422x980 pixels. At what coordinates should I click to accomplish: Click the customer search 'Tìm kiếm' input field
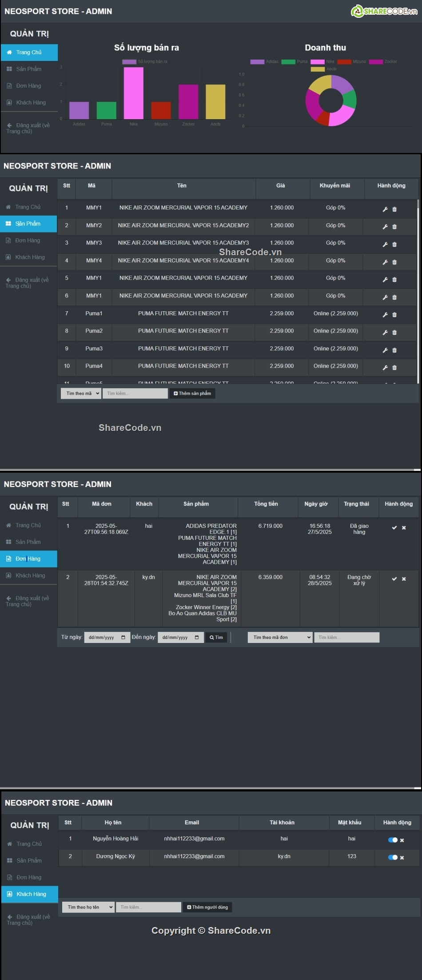(148, 907)
